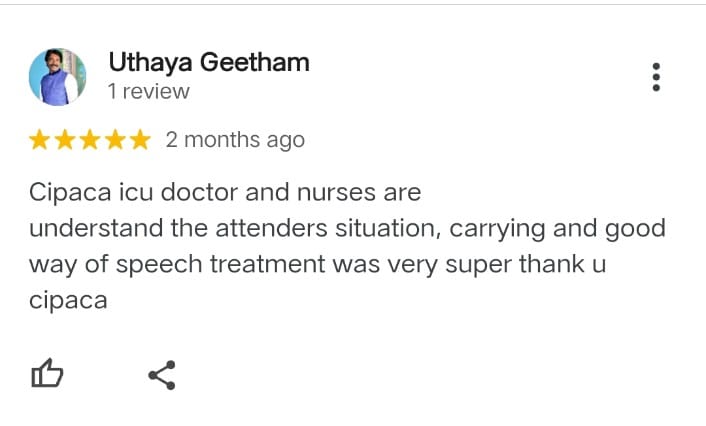Screen dimensions: 706x426
Task: Click the review line starting 'Cipaca icu doctor'
Action: 225,192
